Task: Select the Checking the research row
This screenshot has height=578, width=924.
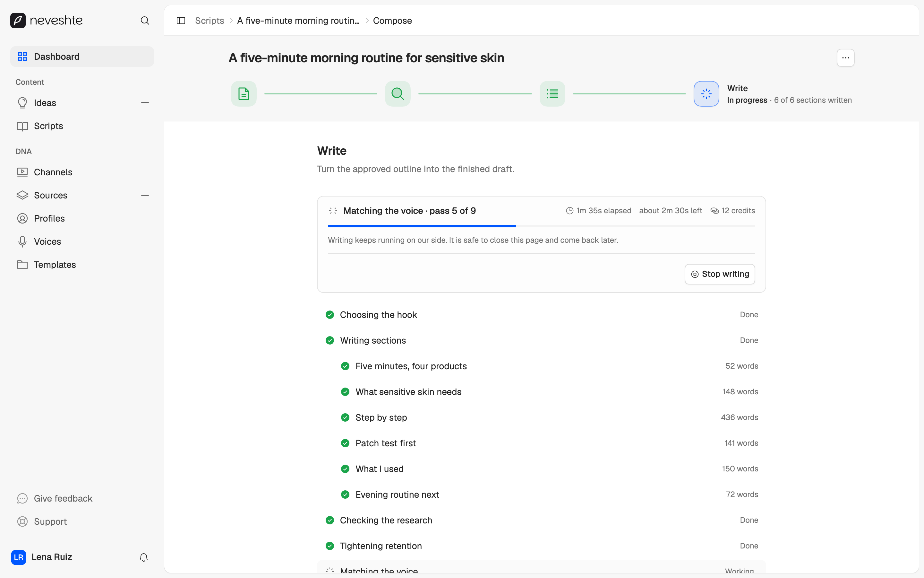Action: click(542, 520)
